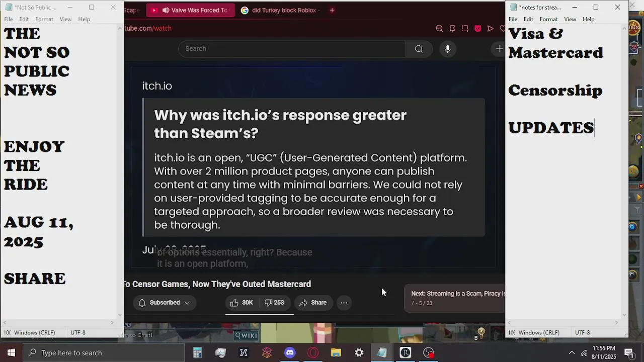Minimize the notes for stream notepad window
The image size is (644, 362).
point(575,7)
